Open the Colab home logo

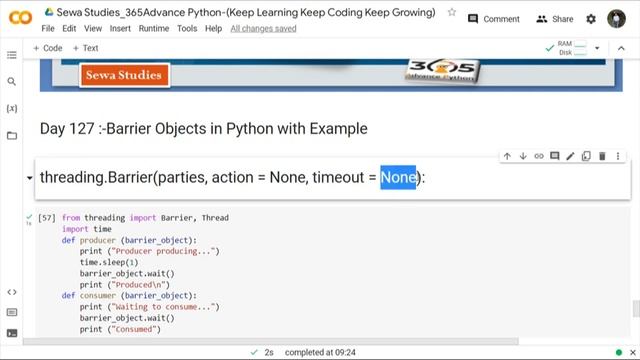tap(20, 18)
